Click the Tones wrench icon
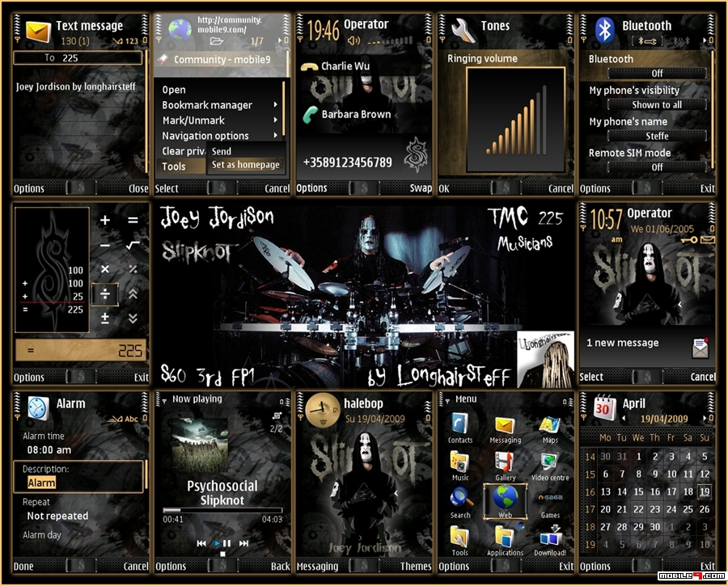This screenshot has height=586, width=728. [463, 30]
